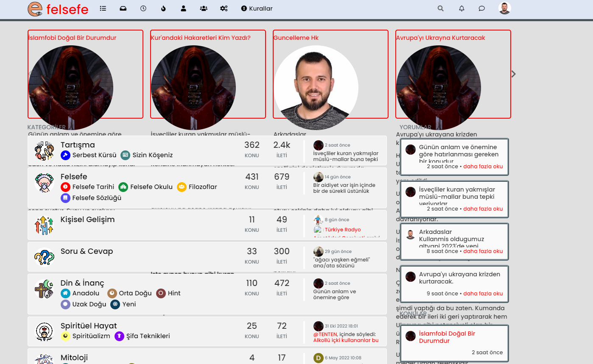This screenshot has height=364, width=593.
Task: Click the efelsefe site logo
Action: click(x=58, y=9)
